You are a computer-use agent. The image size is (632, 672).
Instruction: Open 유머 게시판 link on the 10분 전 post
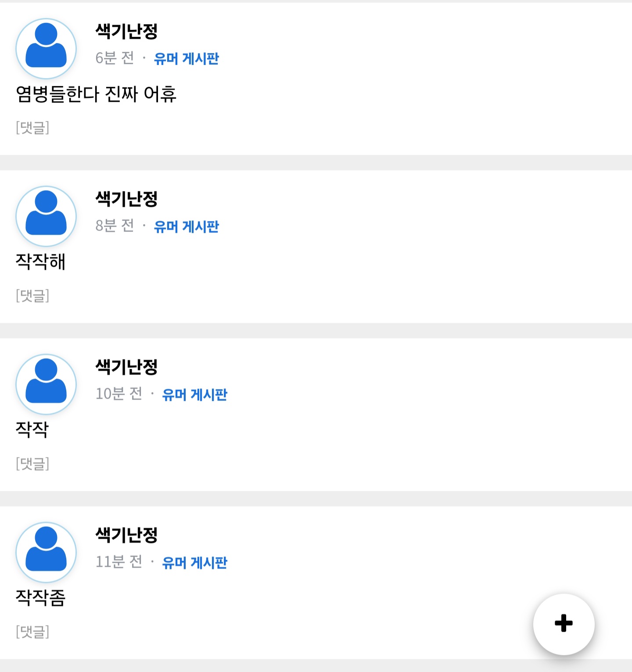click(194, 394)
